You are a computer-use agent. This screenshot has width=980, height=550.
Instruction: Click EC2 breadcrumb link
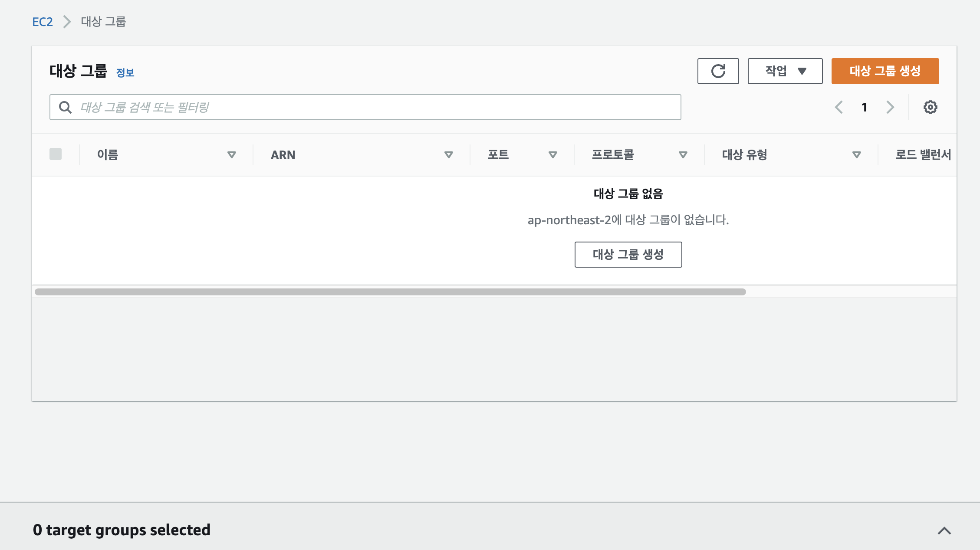(x=43, y=22)
